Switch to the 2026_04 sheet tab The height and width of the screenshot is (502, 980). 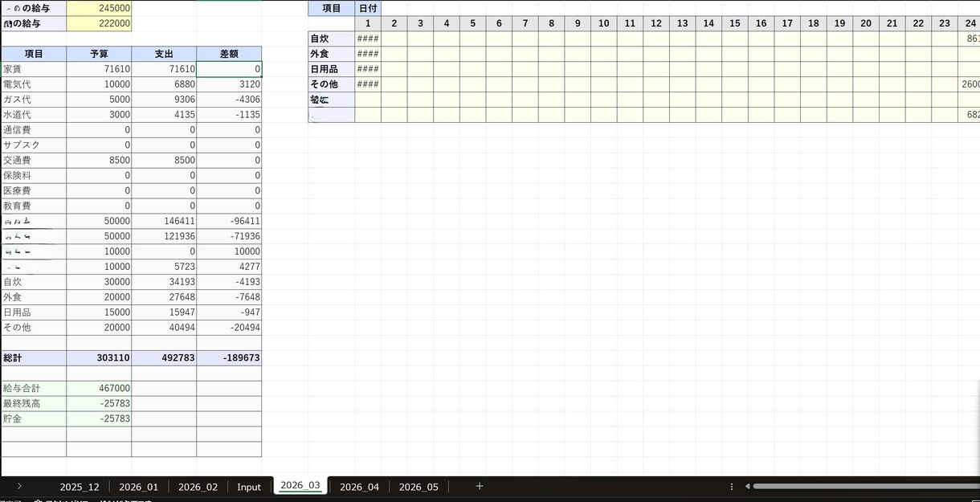click(359, 487)
